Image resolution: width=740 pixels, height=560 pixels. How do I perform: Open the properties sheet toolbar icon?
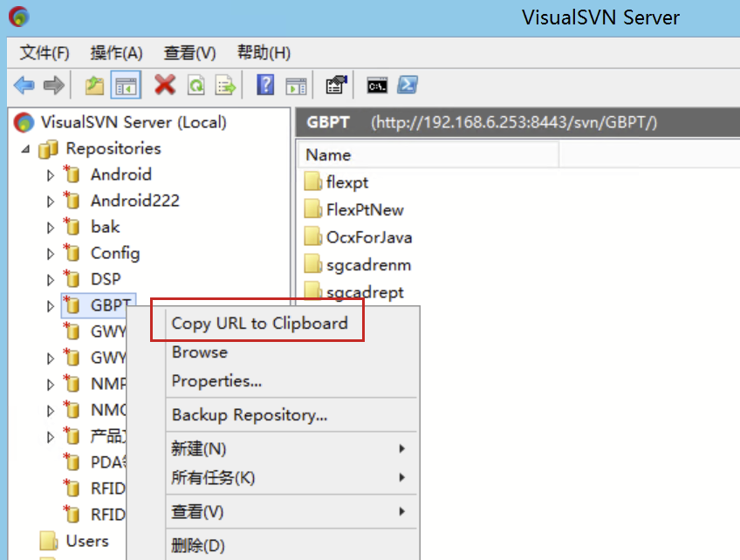tap(335, 85)
